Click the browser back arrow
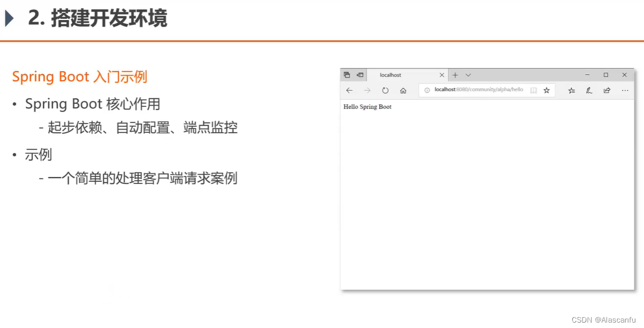The height and width of the screenshot is (328, 644). [x=349, y=91]
